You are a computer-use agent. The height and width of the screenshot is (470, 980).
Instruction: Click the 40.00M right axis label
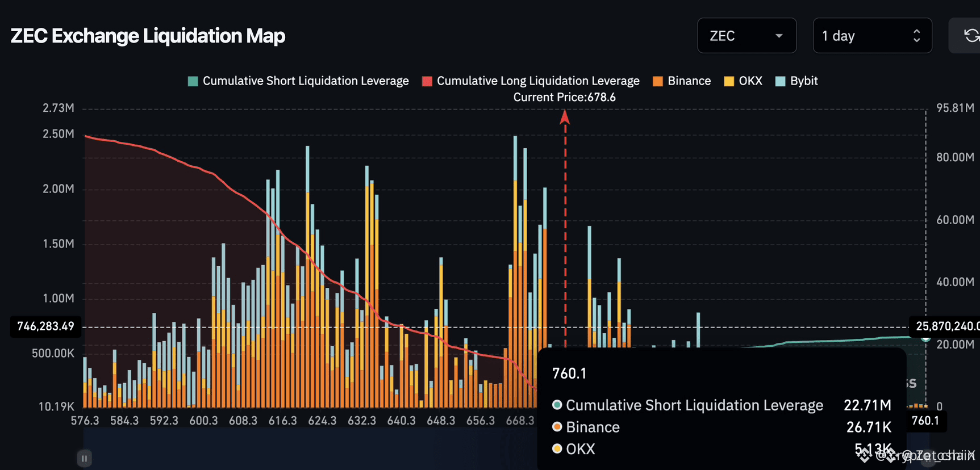click(956, 282)
